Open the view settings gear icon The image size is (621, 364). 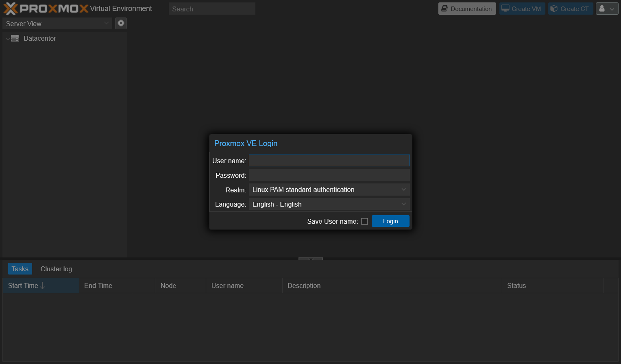coord(120,23)
